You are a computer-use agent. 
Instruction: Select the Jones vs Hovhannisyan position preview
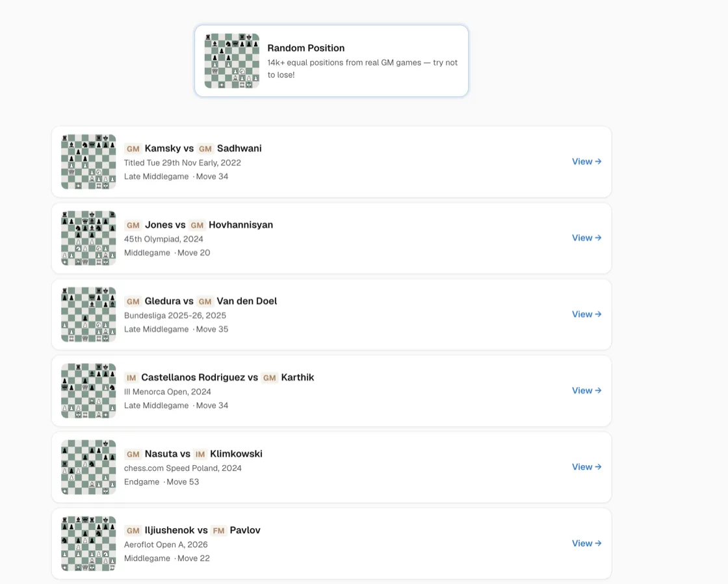pyautogui.click(x=88, y=238)
